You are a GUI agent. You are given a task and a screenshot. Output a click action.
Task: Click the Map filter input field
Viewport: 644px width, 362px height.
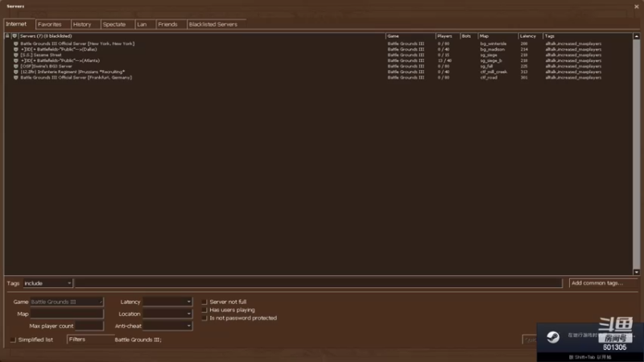click(x=67, y=314)
